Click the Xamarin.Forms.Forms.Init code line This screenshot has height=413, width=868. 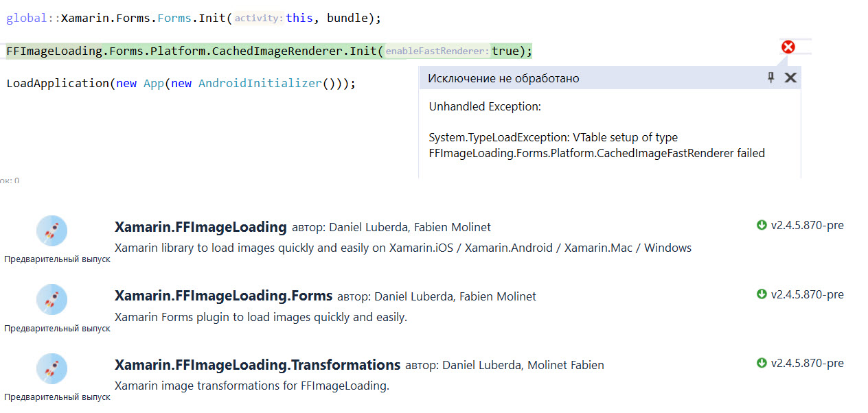click(194, 18)
